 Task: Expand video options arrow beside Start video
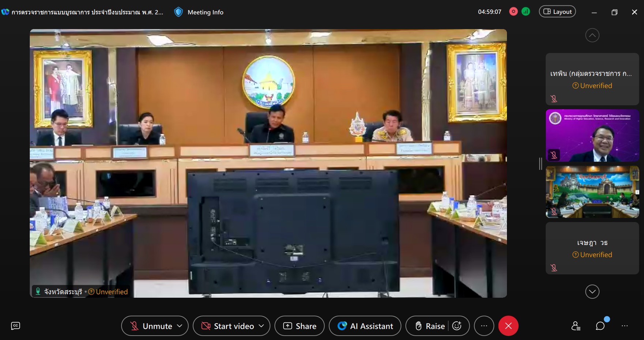261,326
